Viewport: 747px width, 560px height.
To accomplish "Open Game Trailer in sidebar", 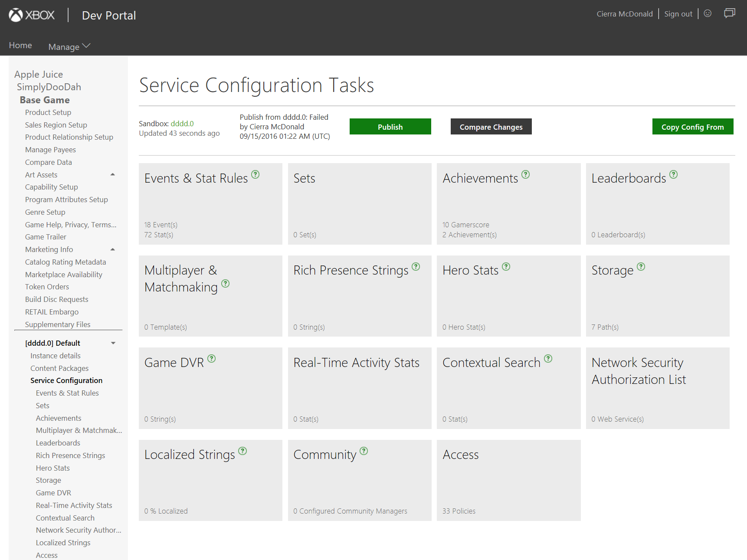I will pos(46,237).
